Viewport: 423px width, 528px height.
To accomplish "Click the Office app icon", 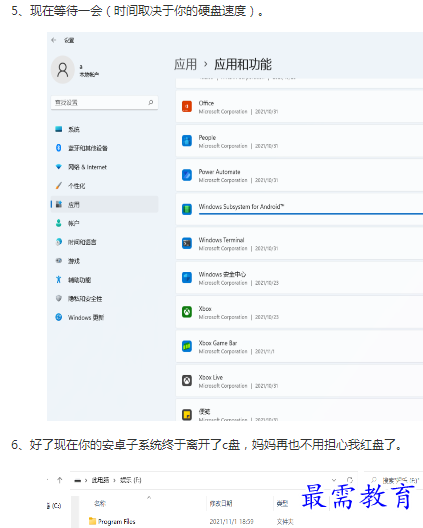I will point(187,106).
